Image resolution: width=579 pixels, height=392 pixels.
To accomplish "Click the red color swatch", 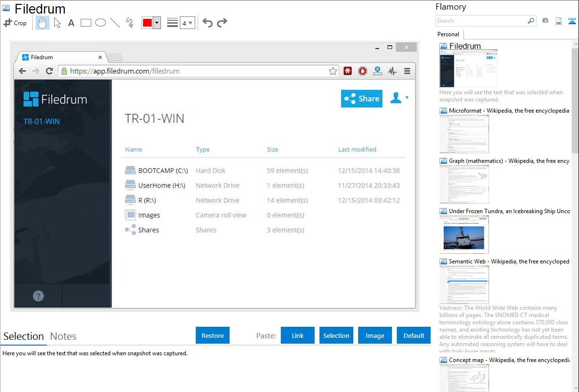I will pyautogui.click(x=147, y=23).
